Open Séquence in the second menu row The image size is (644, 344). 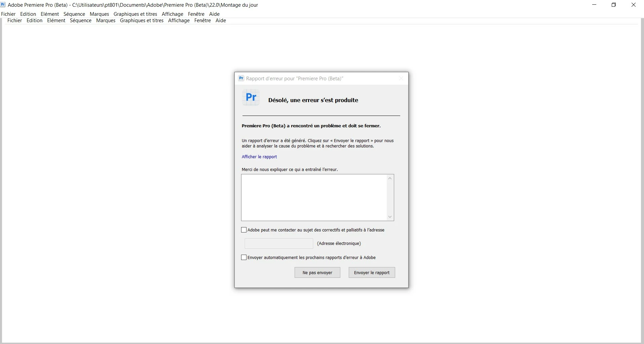click(81, 20)
